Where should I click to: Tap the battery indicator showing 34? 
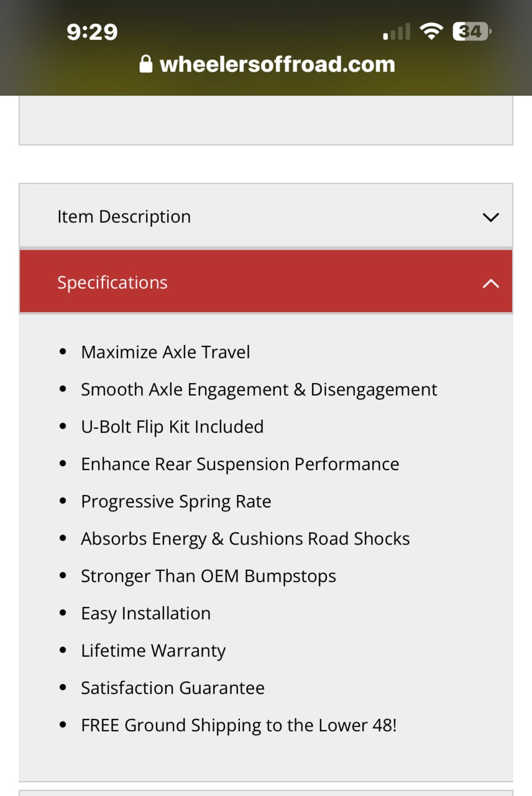[472, 31]
